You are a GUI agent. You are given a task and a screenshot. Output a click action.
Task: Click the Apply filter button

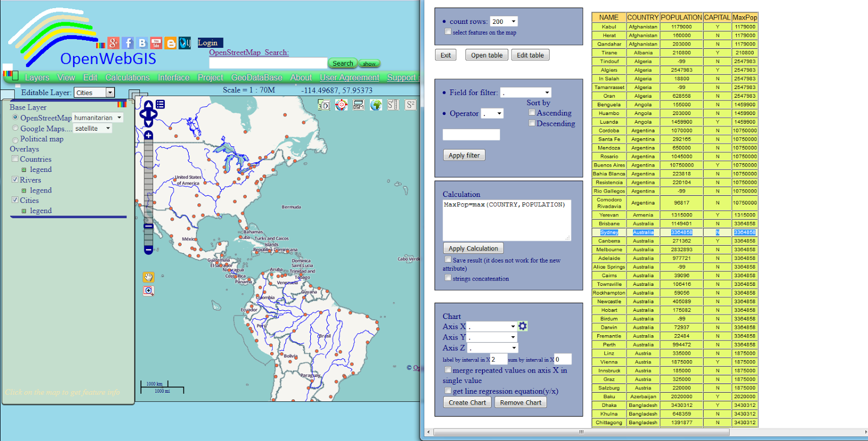point(464,155)
